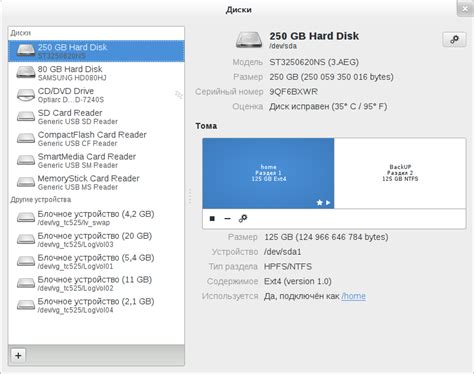Select the home Раздел 1 Ext4 partition
Image resolution: width=474 pixels, height=374 pixels.
[x=268, y=173]
